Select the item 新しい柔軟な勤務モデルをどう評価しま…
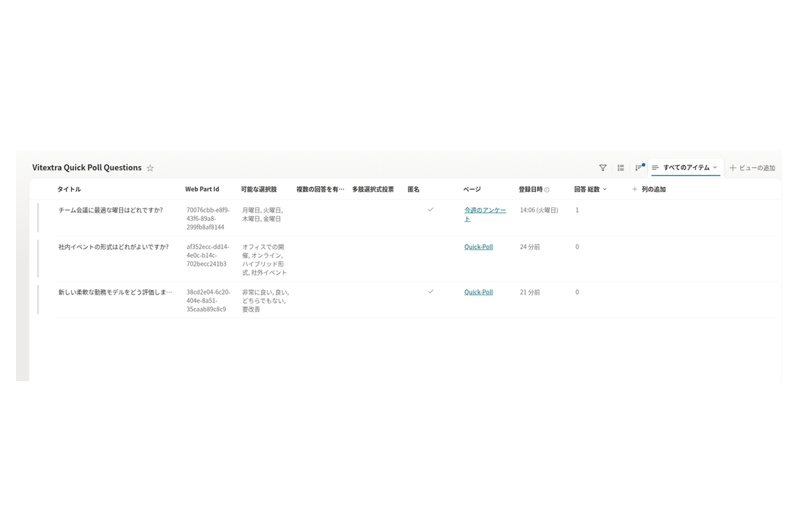 click(x=115, y=292)
